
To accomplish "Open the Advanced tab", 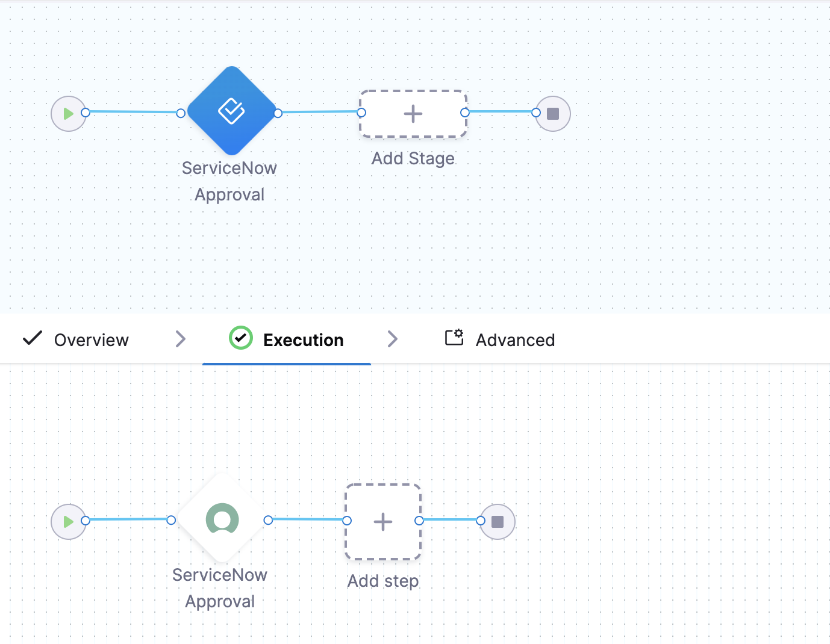I will click(x=515, y=340).
